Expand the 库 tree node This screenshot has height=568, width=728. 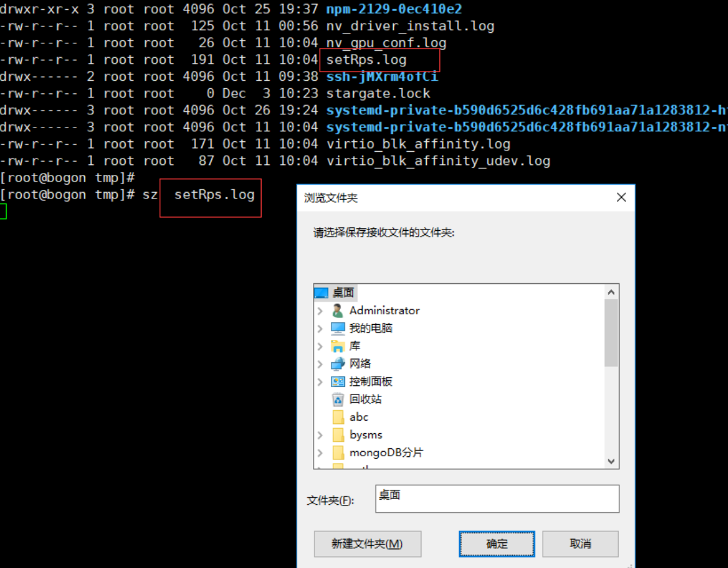[320, 346]
